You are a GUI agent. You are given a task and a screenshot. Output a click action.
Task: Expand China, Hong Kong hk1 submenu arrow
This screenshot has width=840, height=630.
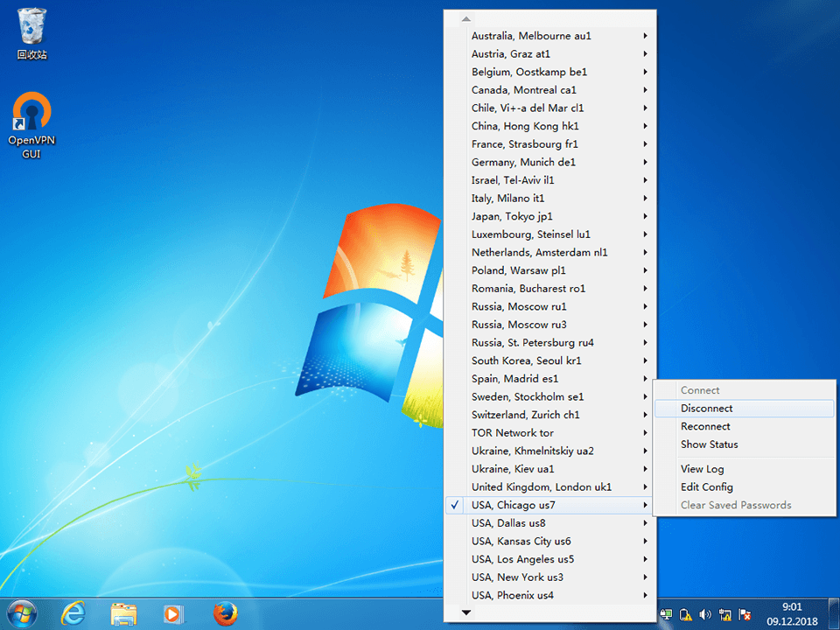point(645,126)
